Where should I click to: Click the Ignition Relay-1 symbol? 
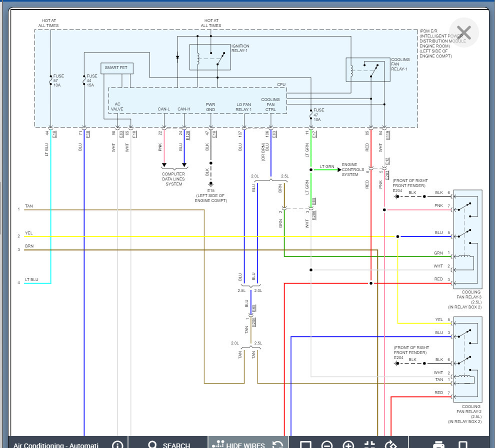[209, 57]
